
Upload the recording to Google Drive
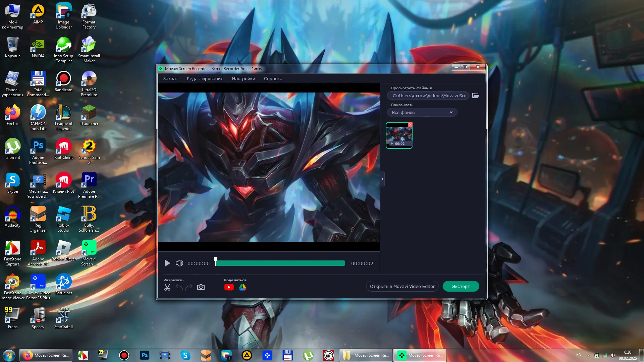click(x=243, y=287)
